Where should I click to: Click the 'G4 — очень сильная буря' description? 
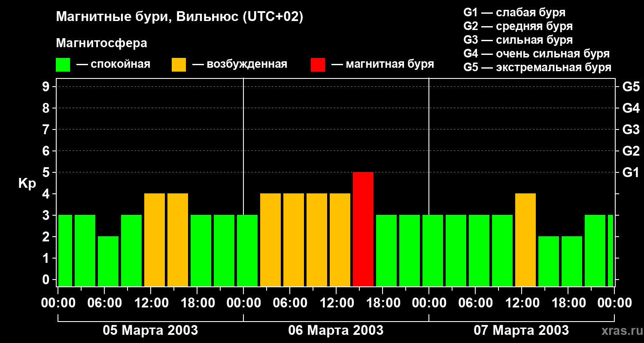(x=537, y=54)
